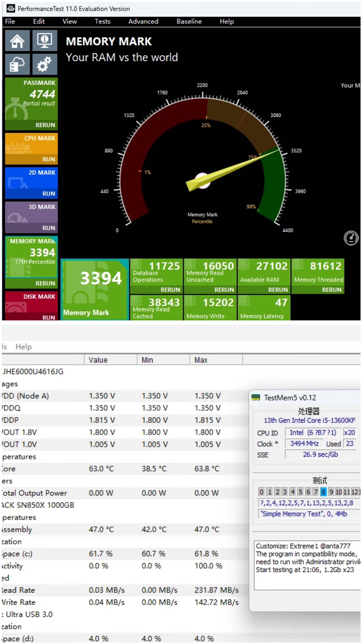Click the JHE6000U4616JG memory module row

click(33, 371)
